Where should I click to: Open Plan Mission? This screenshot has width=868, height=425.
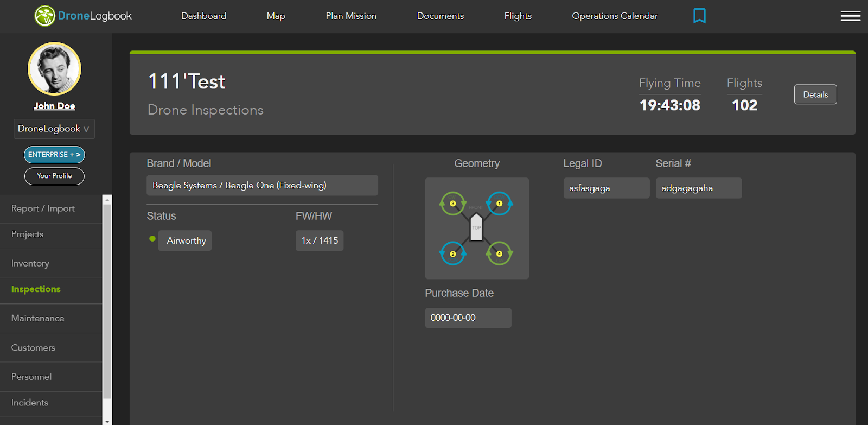tap(351, 16)
